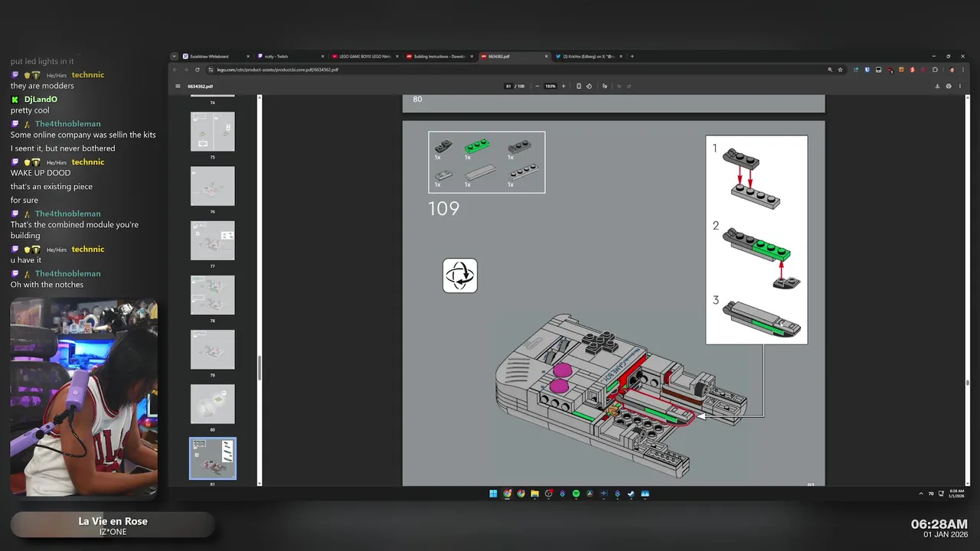The height and width of the screenshot is (551, 980).
Task: Open Spotify from the taskbar
Action: [576, 494]
